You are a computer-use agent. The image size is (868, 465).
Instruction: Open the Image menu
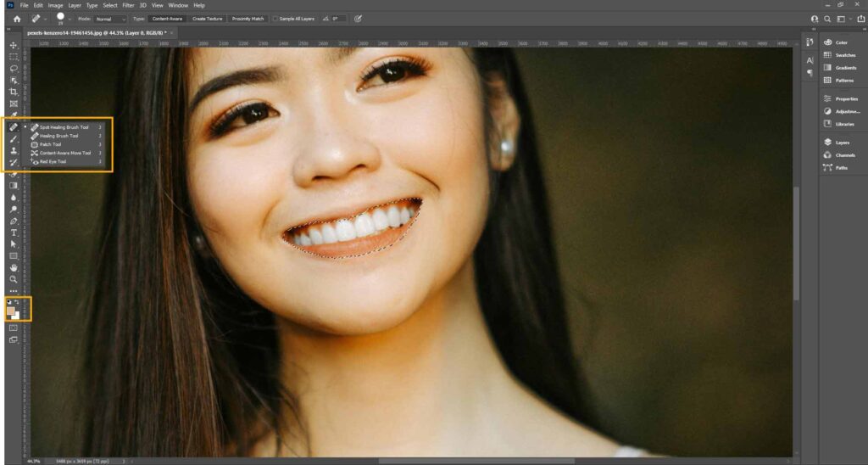pos(55,5)
